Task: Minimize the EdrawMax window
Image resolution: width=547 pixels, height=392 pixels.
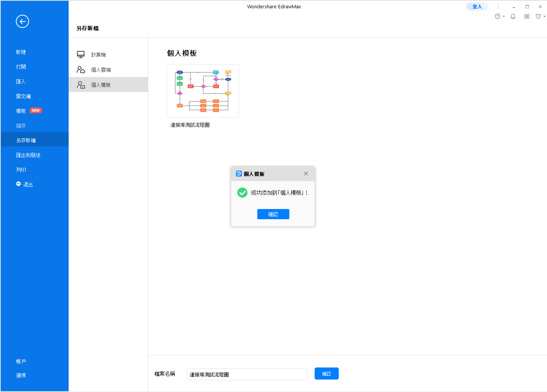Action: pos(514,7)
